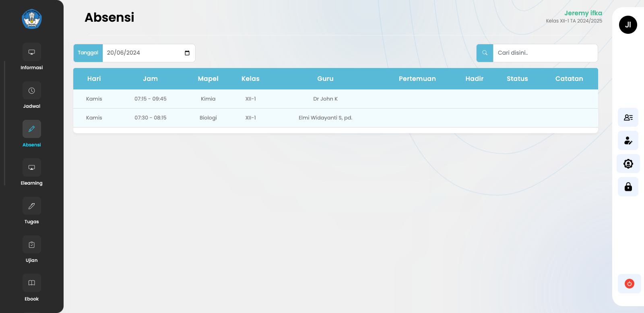Select the Absensi pen icon
The width and height of the screenshot is (644, 313).
click(x=32, y=129)
